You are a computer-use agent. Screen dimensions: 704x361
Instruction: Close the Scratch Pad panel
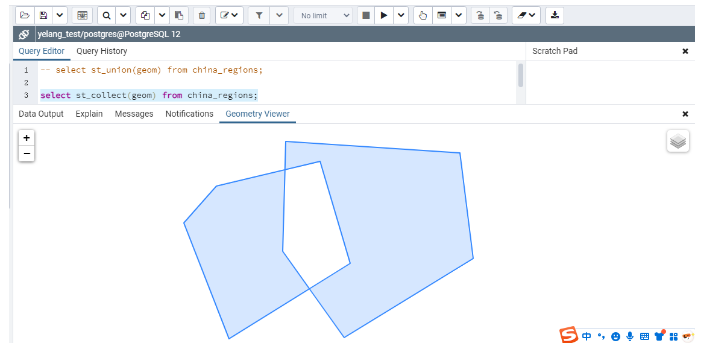coord(685,51)
